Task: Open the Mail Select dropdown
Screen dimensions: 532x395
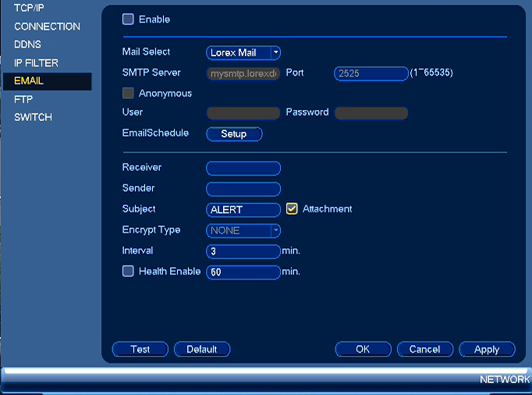Action: click(x=243, y=52)
